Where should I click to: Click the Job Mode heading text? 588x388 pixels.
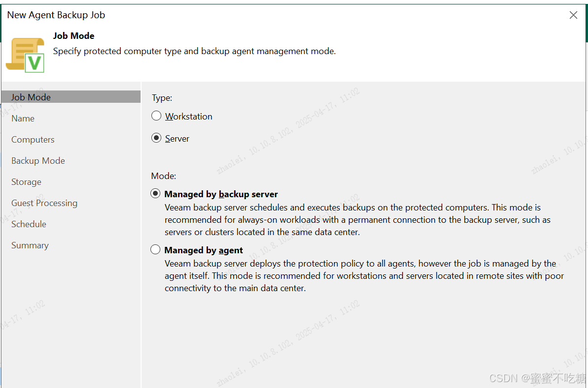74,35
